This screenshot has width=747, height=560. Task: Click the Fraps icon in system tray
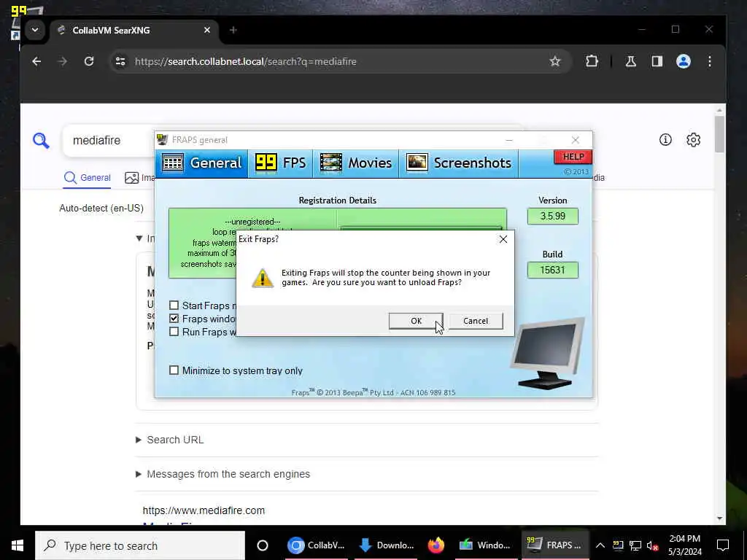pyautogui.click(x=617, y=545)
